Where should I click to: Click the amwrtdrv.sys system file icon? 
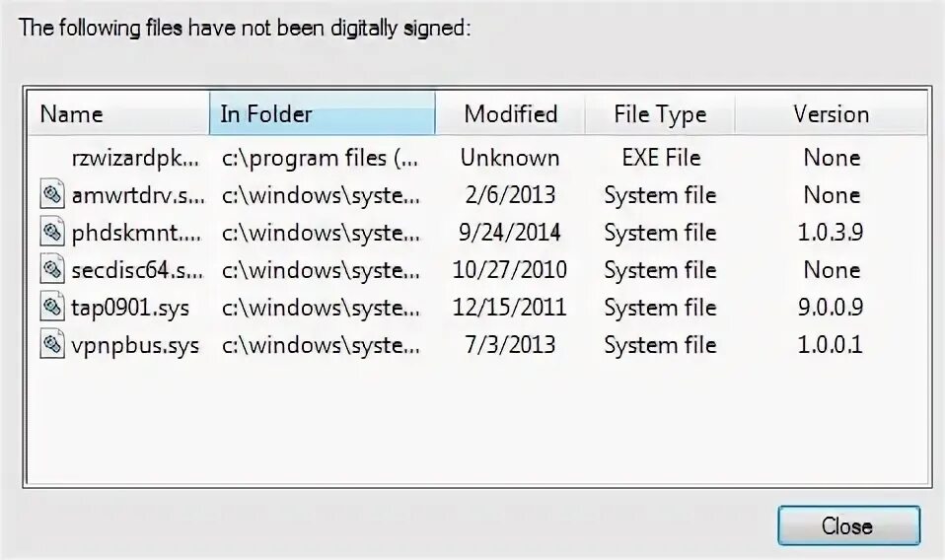(52, 194)
